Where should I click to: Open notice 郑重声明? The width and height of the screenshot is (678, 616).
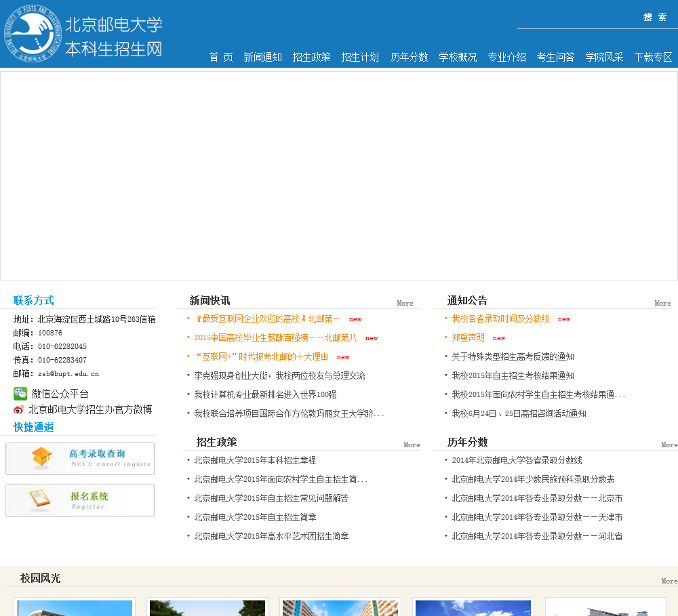click(x=468, y=337)
